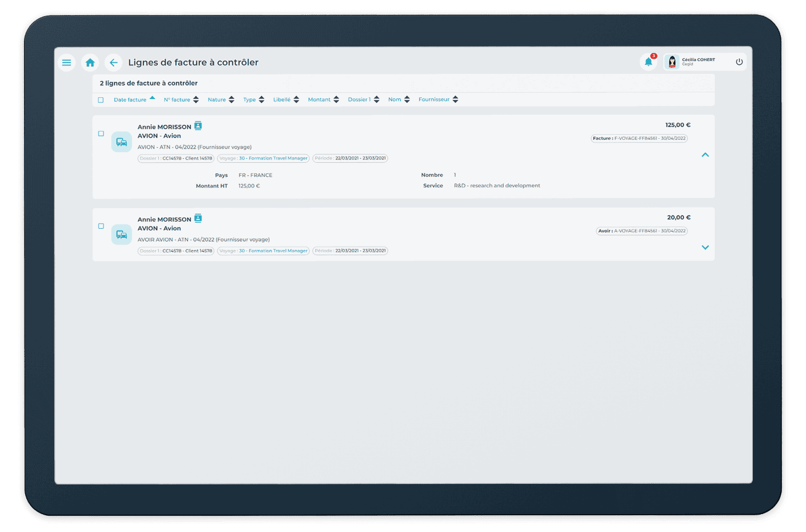
Task: Click the Facture F-VOYAGE-FF84561 tag
Action: tap(639, 138)
